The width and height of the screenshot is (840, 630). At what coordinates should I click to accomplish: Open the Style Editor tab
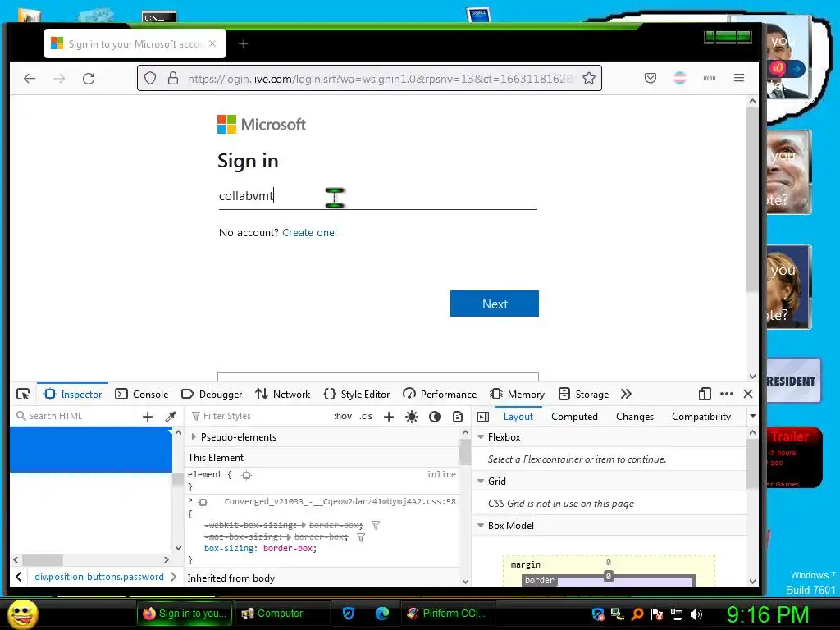tap(357, 395)
